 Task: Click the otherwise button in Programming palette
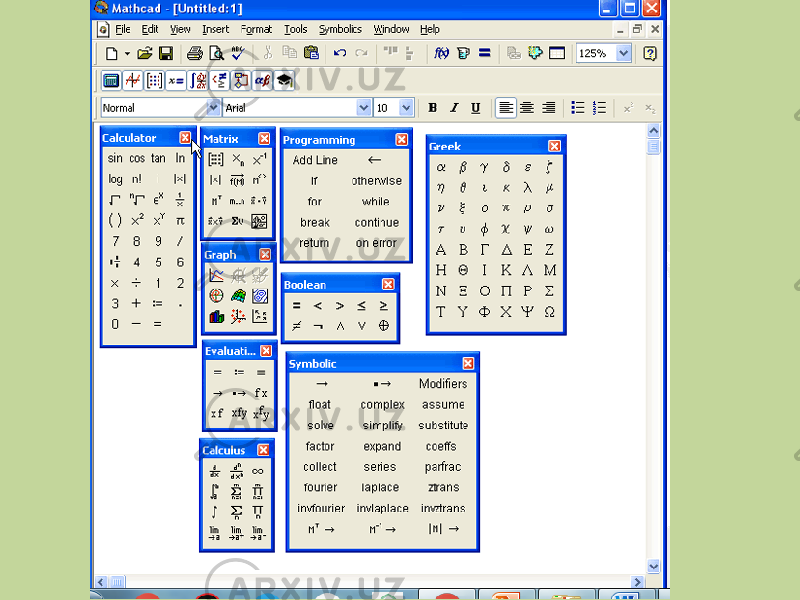pyautogui.click(x=377, y=181)
